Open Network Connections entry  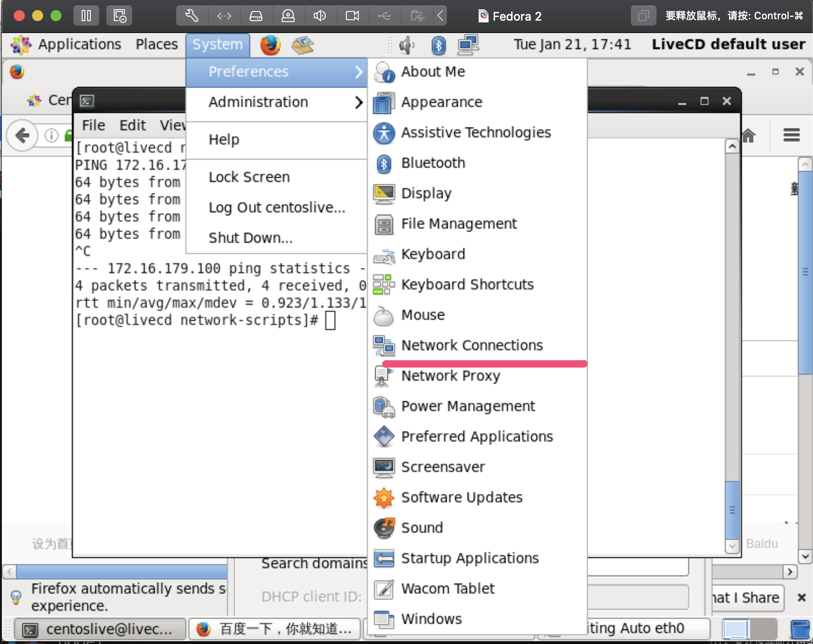pos(477,345)
